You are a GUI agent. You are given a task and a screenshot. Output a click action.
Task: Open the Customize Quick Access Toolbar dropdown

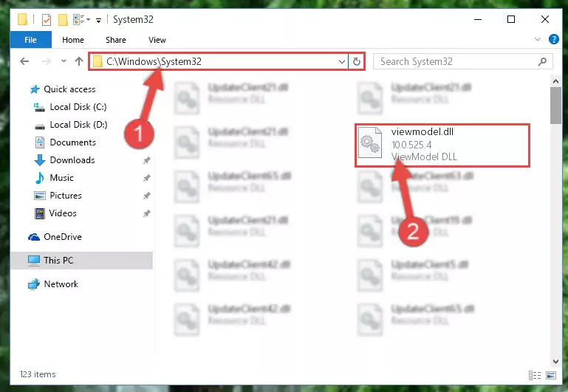coord(98,21)
